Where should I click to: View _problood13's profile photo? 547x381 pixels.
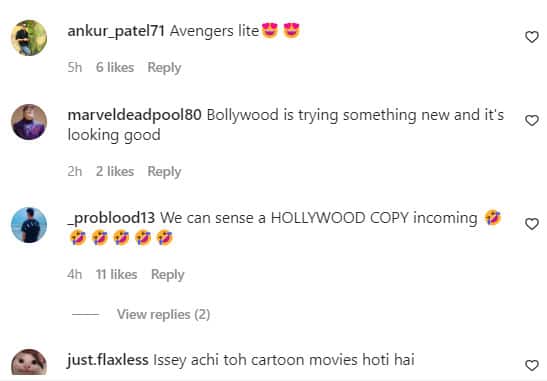pyautogui.click(x=29, y=225)
